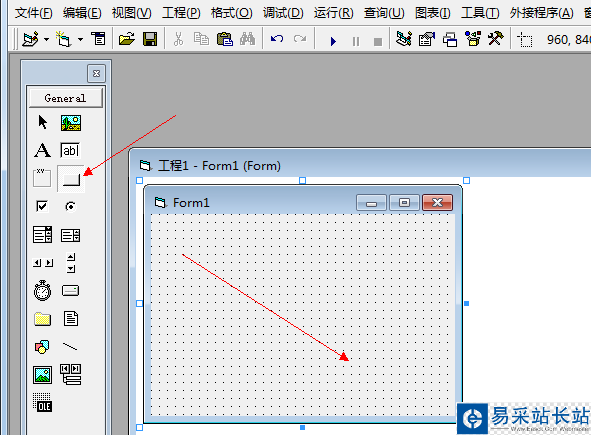Click the 工程1 - Form1 (Form) window title
Screen dimensions: 591x435
(x=219, y=166)
